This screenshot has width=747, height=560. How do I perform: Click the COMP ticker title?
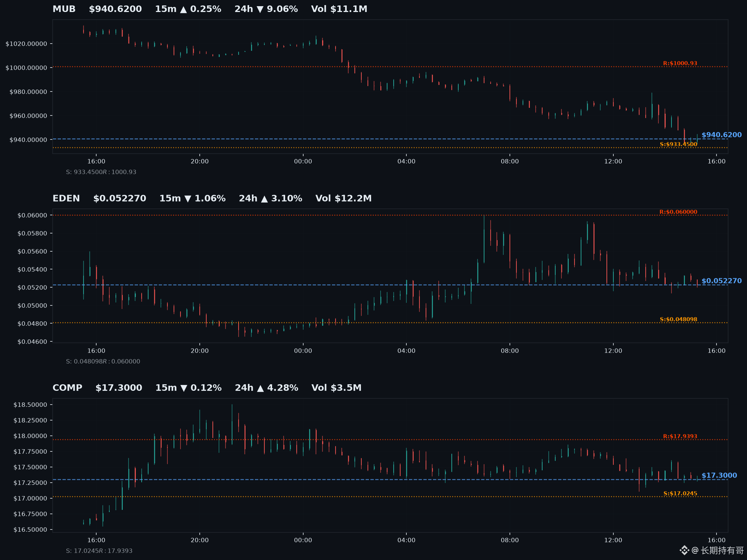pyautogui.click(x=68, y=388)
